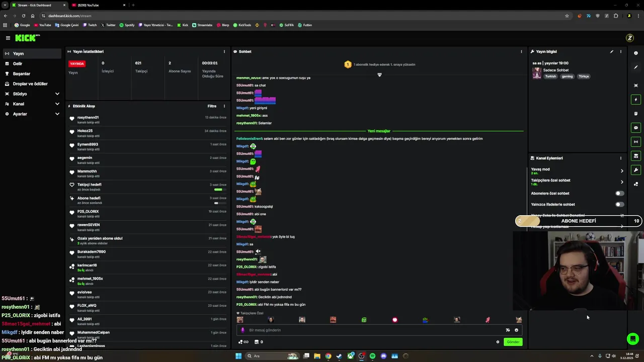Open the SoFIFA bookmark
This screenshot has height=362, width=644.
(287, 25)
